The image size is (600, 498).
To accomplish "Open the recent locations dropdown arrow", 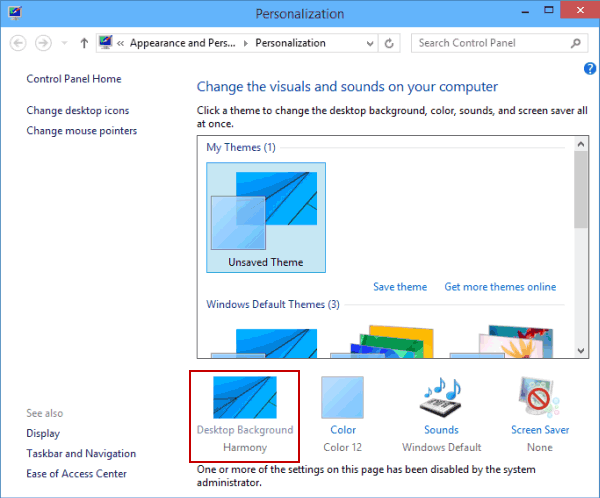I will [x=64, y=43].
